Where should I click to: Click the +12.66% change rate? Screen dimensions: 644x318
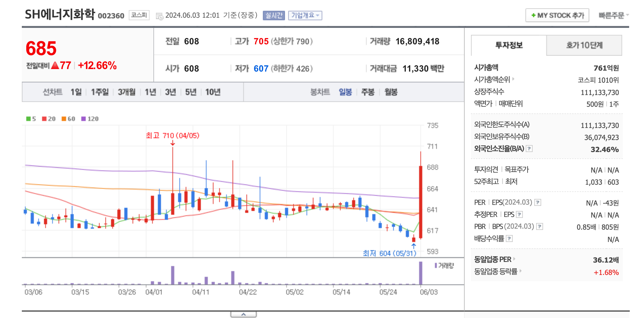click(x=97, y=66)
